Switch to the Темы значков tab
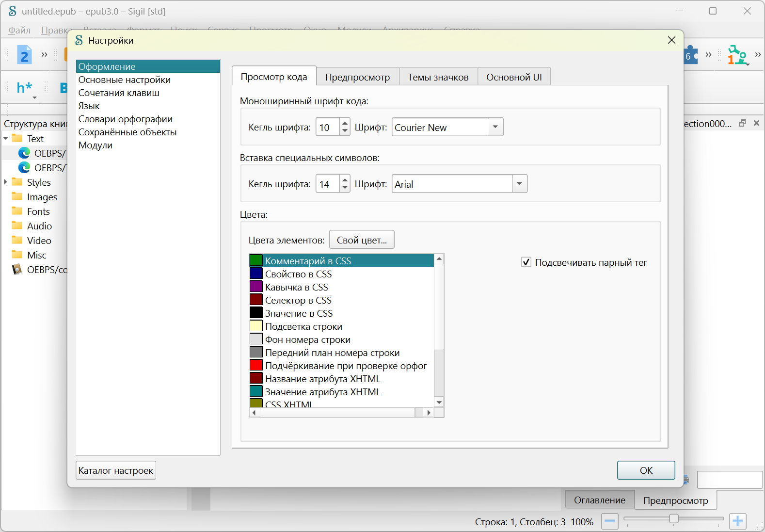This screenshot has width=765, height=532. tap(438, 77)
